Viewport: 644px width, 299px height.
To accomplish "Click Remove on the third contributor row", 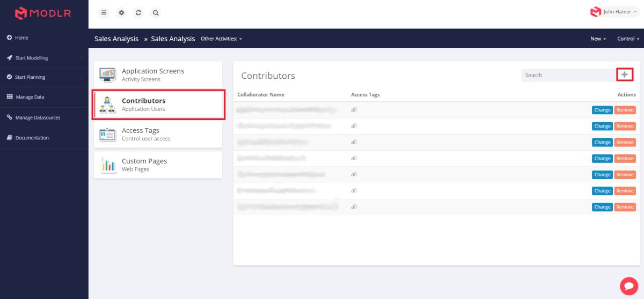I will pos(625,142).
